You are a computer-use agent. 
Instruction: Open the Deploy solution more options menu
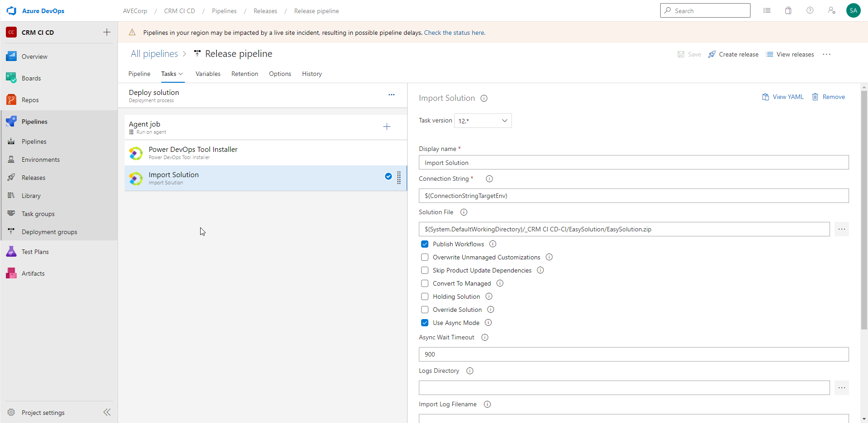391,95
